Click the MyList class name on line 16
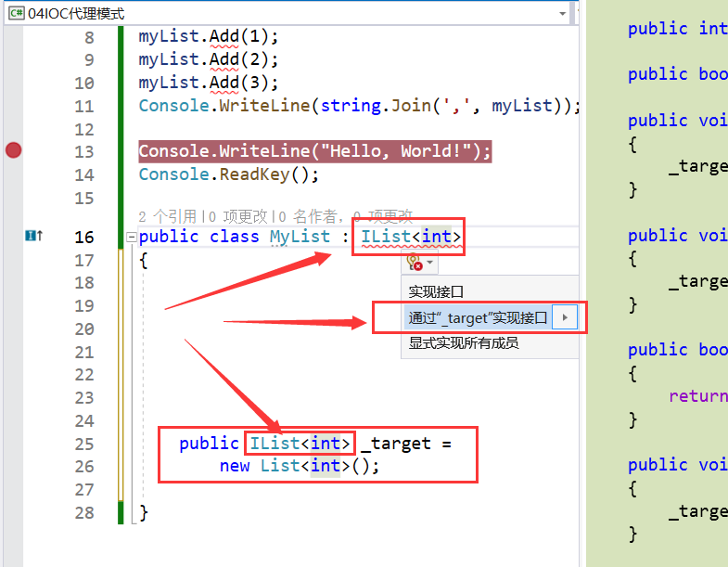728x567 pixels. pyautogui.click(x=300, y=237)
